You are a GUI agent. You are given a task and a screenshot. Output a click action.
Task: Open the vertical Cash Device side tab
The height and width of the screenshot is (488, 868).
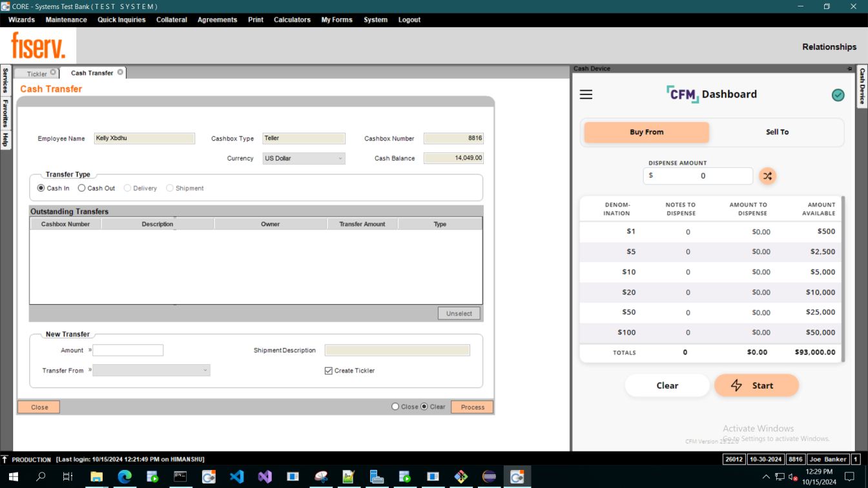[862, 86]
